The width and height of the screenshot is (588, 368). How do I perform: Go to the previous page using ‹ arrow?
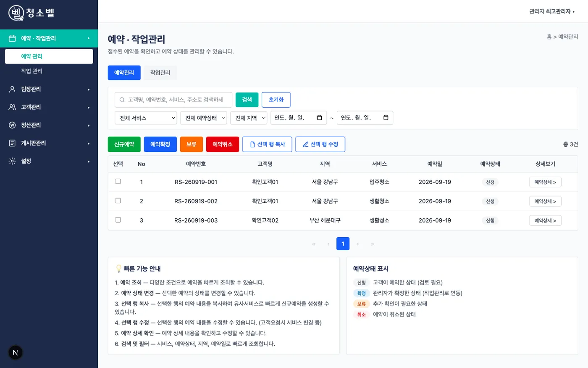(328, 244)
